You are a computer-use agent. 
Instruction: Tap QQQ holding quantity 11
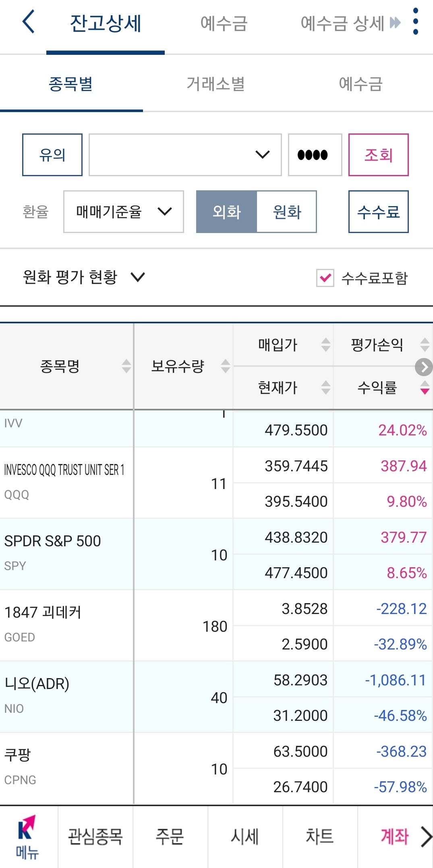pyautogui.click(x=219, y=484)
